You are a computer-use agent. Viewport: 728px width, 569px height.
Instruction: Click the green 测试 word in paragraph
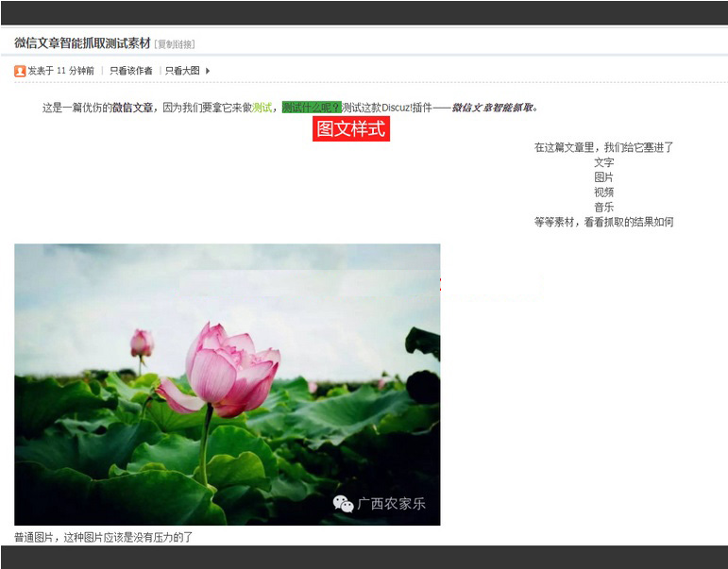tap(262, 108)
